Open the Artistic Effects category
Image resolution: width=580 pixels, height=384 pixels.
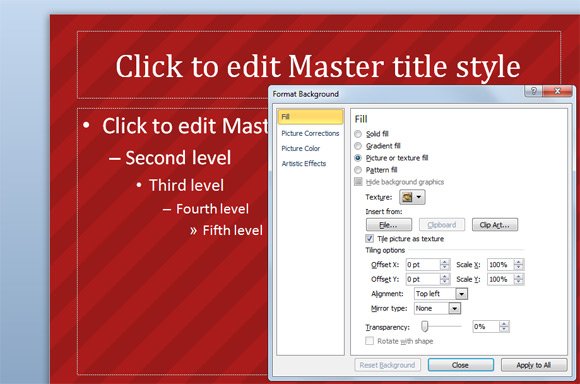tap(304, 164)
